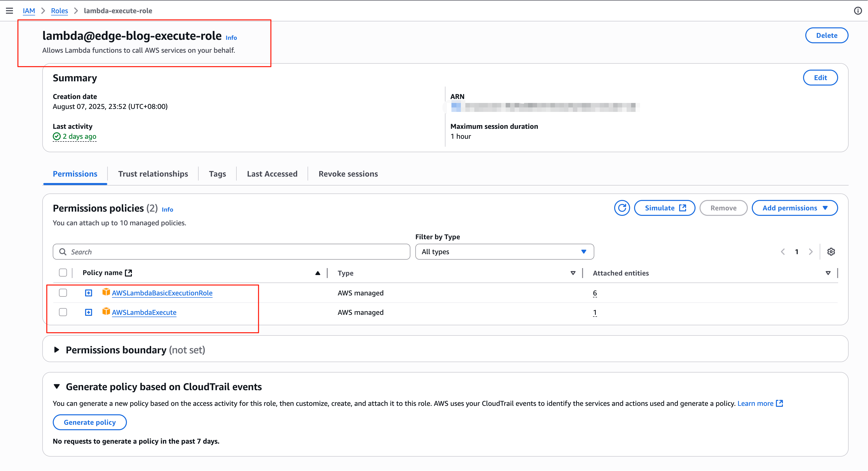Check the AWSLambdaExecute row checkbox

click(x=63, y=312)
